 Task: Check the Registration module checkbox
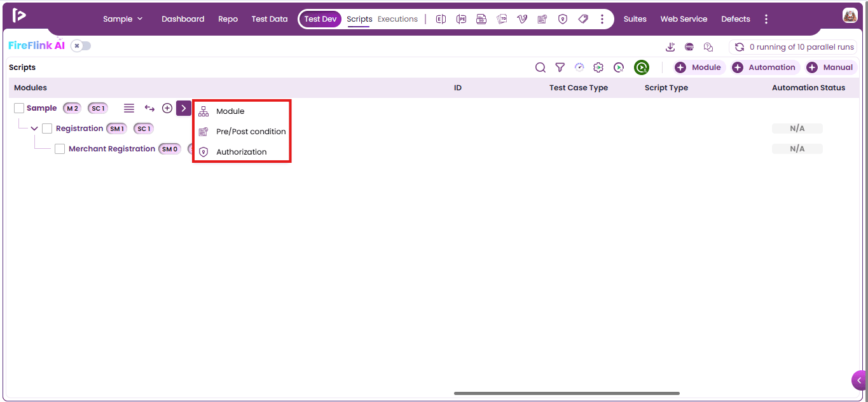click(47, 128)
